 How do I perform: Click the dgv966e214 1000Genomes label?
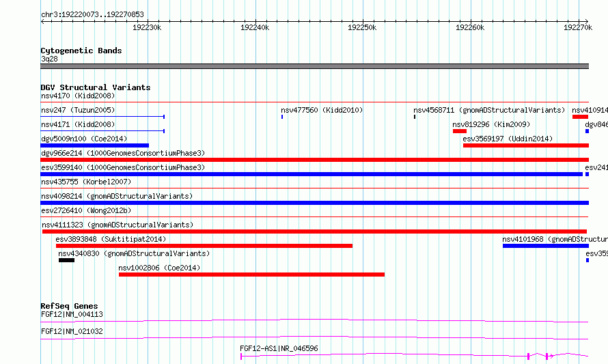click(x=123, y=153)
